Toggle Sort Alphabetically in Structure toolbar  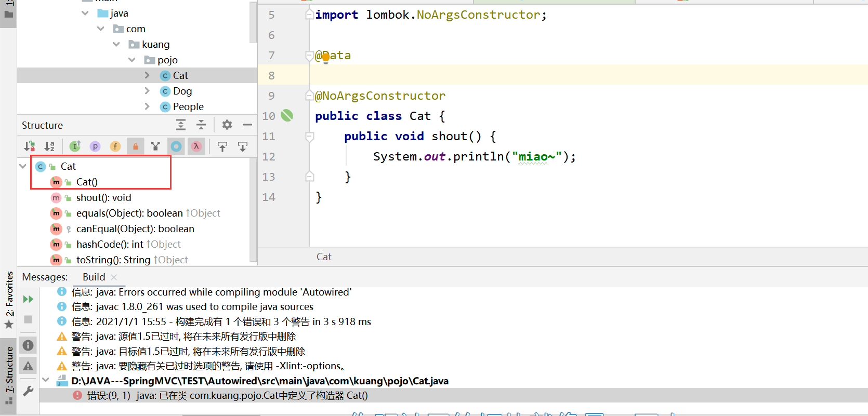coord(49,146)
